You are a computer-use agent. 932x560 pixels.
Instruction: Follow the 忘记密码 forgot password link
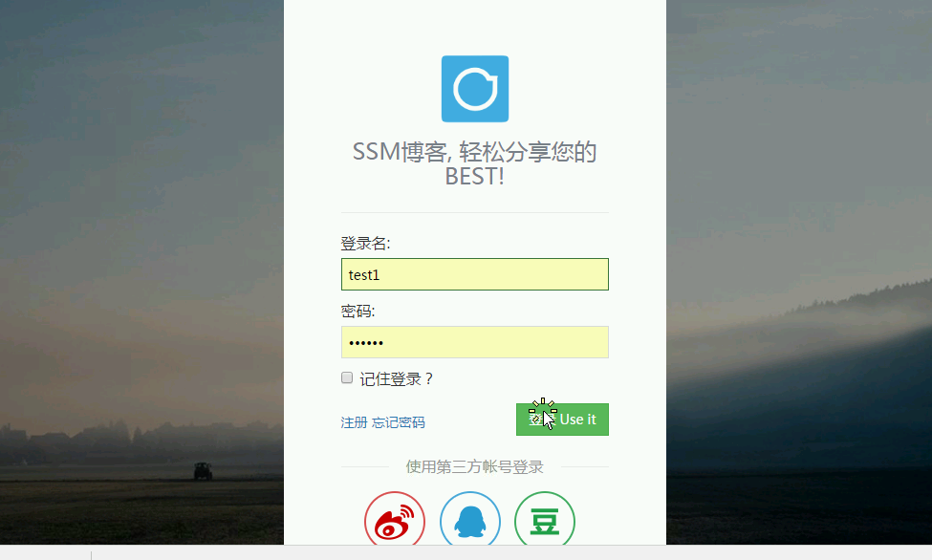pos(399,422)
